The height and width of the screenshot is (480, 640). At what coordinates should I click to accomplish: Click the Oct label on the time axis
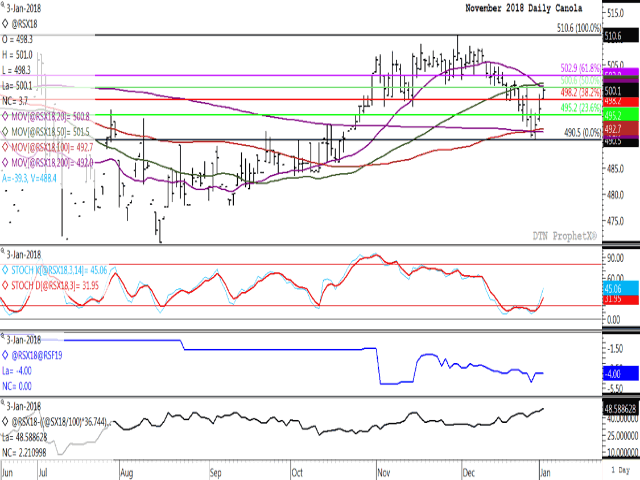pyautogui.click(x=297, y=472)
